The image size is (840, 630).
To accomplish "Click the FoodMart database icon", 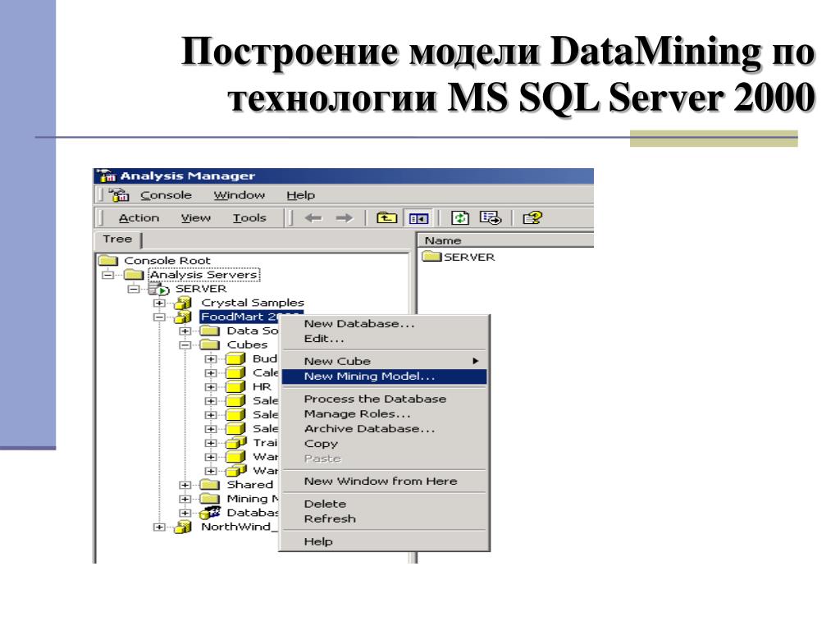I will click(183, 317).
